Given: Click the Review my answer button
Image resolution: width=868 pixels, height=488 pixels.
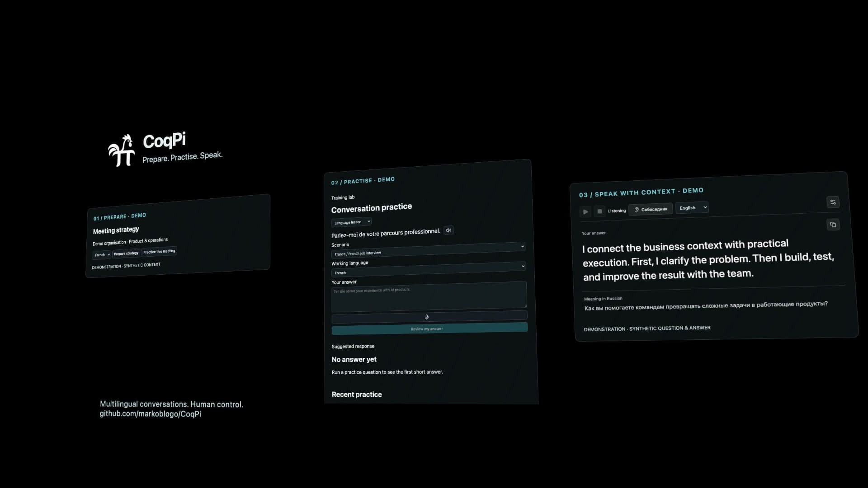Looking at the screenshot, I should (x=429, y=328).
